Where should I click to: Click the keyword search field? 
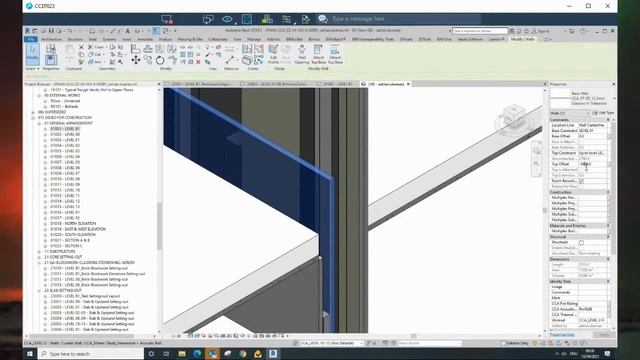[480, 31]
